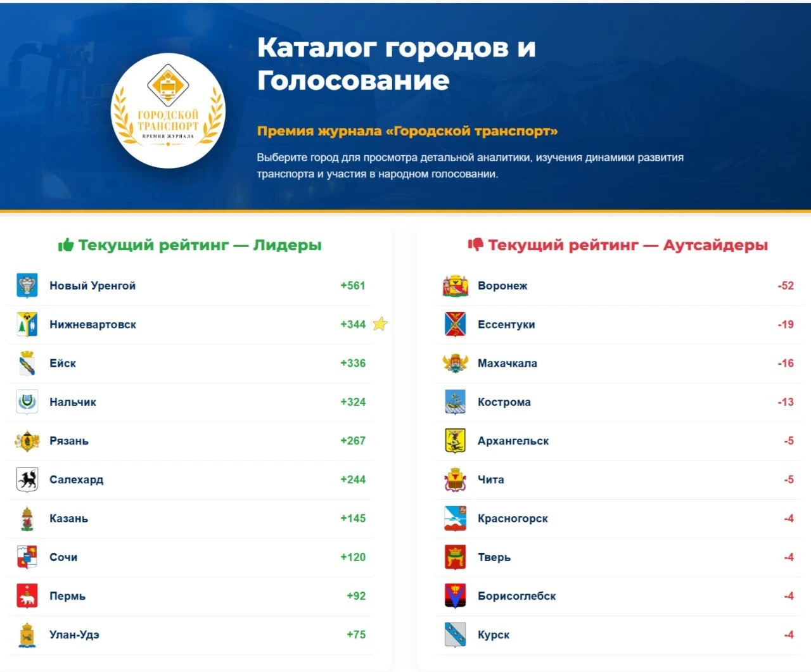Click the +561 rating value
This screenshot has width=811, height=672.
(353, 286)
